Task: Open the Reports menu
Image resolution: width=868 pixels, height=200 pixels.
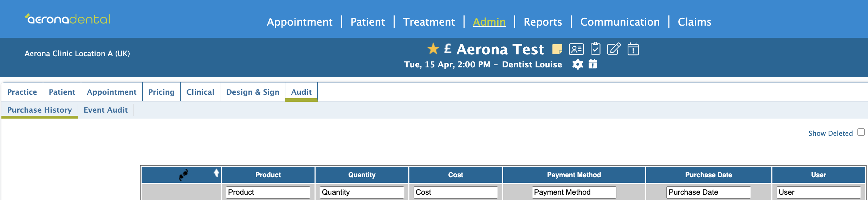Action: pos(543,22)
